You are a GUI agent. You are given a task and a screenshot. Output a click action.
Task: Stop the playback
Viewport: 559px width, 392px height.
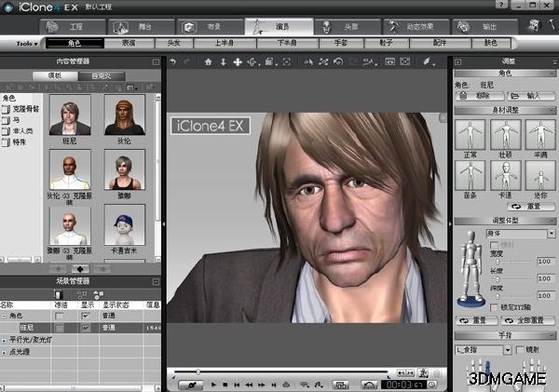click(x=225, y=385)
